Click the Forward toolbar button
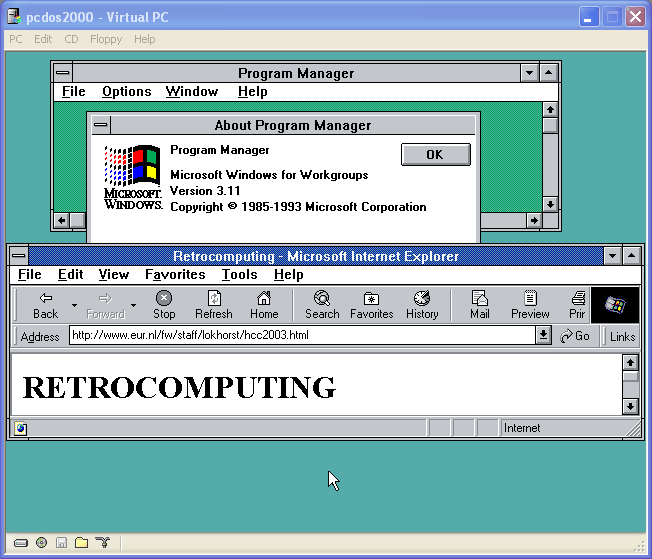The width and height of the screenshot is (652, 559). pos(105,305)
